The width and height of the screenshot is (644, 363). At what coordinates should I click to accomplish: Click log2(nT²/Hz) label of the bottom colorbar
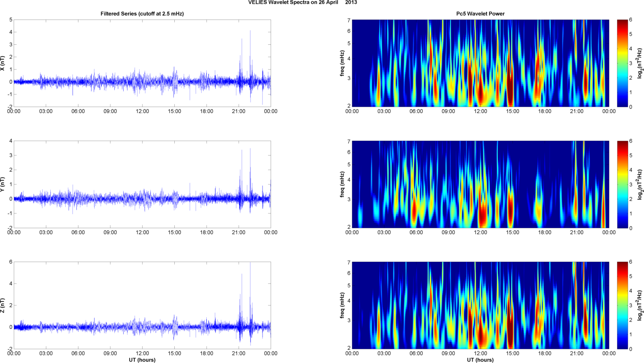[x=640, y=305]
